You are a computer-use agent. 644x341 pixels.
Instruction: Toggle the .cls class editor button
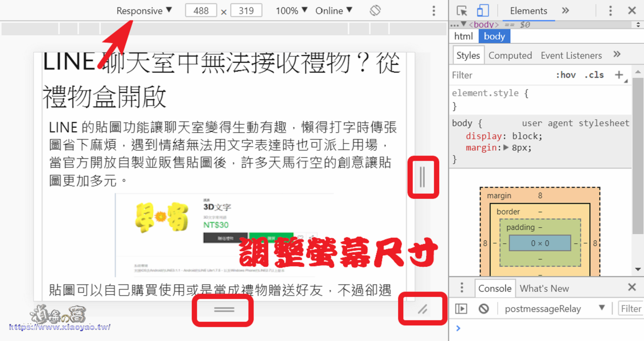[x=594, y=75]
